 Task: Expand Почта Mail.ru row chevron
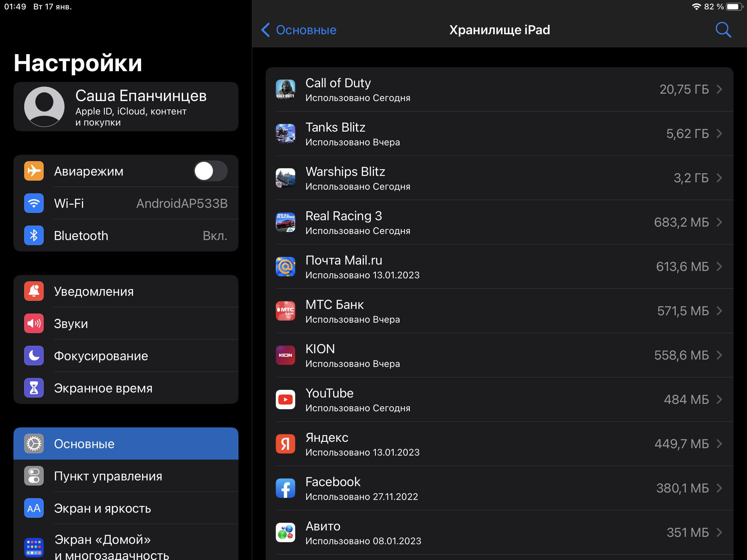point(719,267)
